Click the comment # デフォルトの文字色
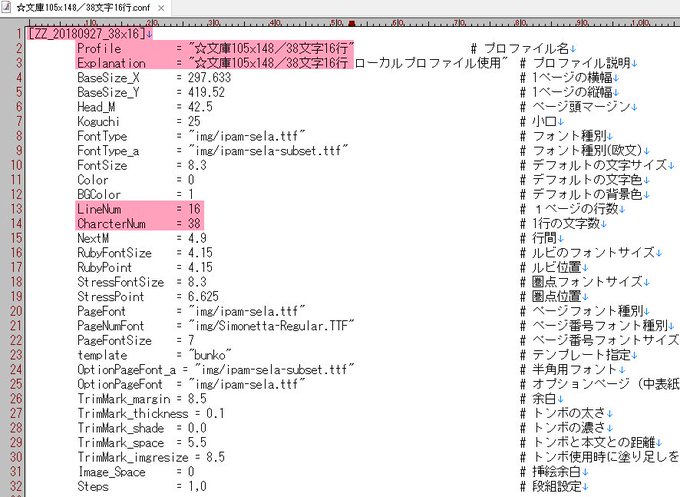This screenshot has width=680, height=497. click(x=581, y=180)
